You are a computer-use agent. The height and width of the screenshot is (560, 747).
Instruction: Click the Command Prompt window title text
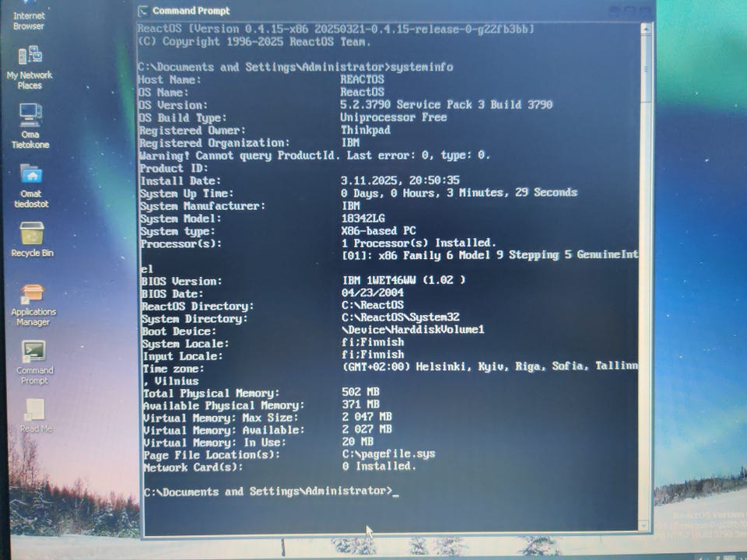point(191,10)
